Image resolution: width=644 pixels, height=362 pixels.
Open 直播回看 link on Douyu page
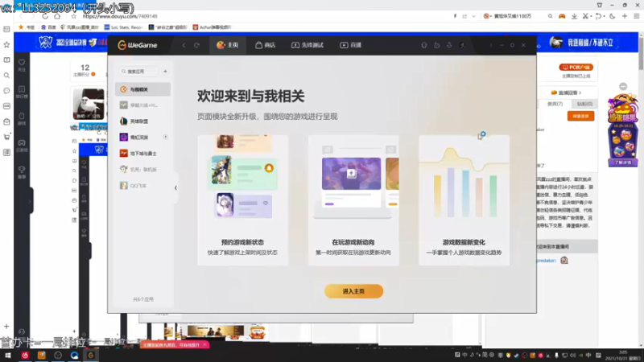click(x=566, y=93)
